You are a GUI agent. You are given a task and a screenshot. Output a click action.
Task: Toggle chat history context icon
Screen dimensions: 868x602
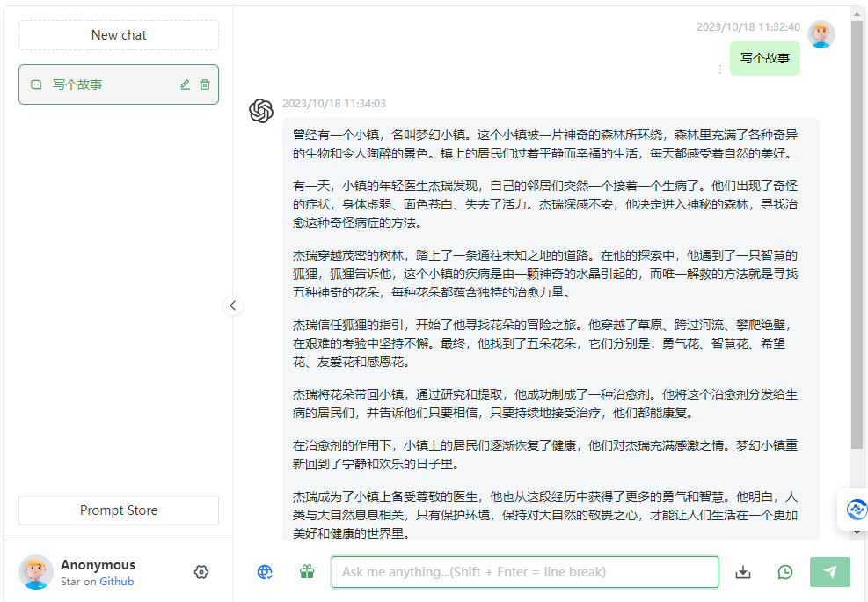(785, 572)
